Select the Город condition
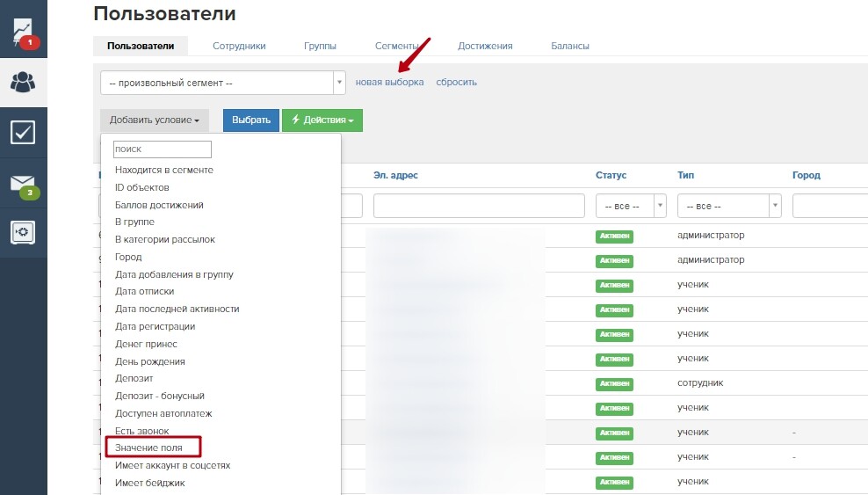Image resolution: width=868 pixels, height=495 pixels. (128, 257)
